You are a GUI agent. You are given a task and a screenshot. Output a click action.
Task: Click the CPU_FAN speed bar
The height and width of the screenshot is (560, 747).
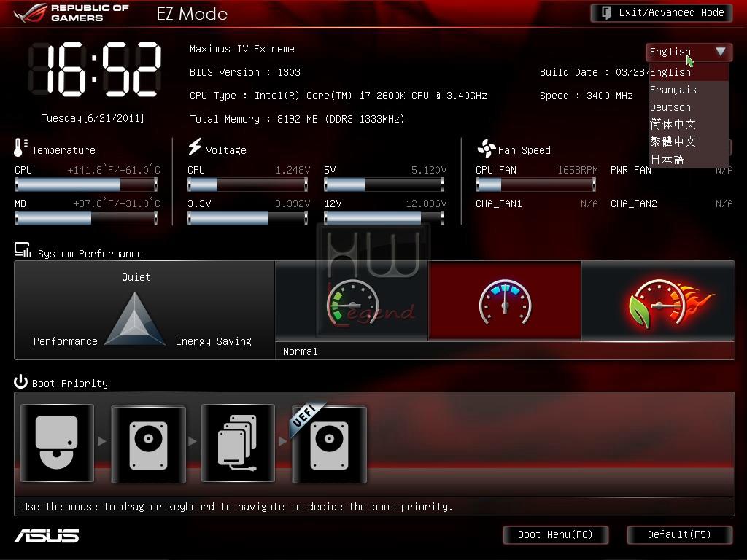(535, 184)
